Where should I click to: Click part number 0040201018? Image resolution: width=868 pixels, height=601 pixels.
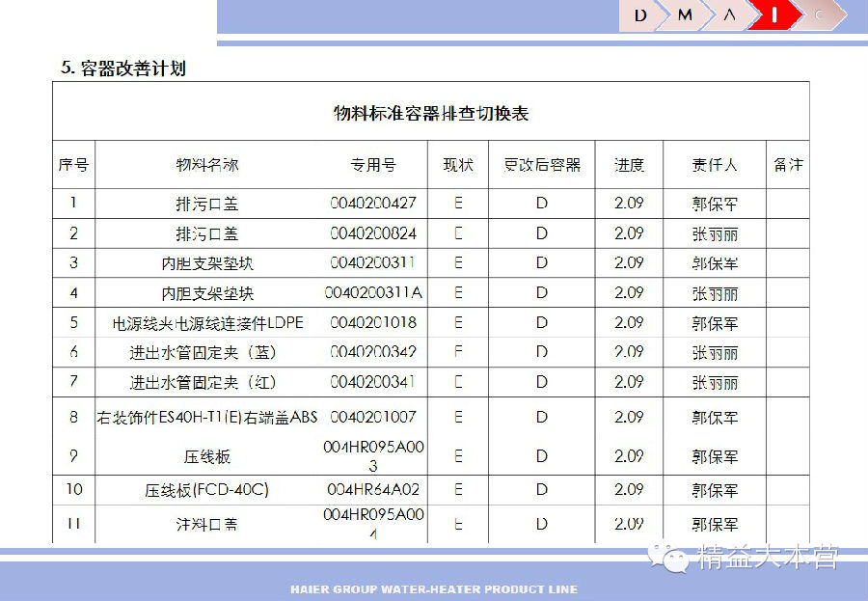click(373, 322)
